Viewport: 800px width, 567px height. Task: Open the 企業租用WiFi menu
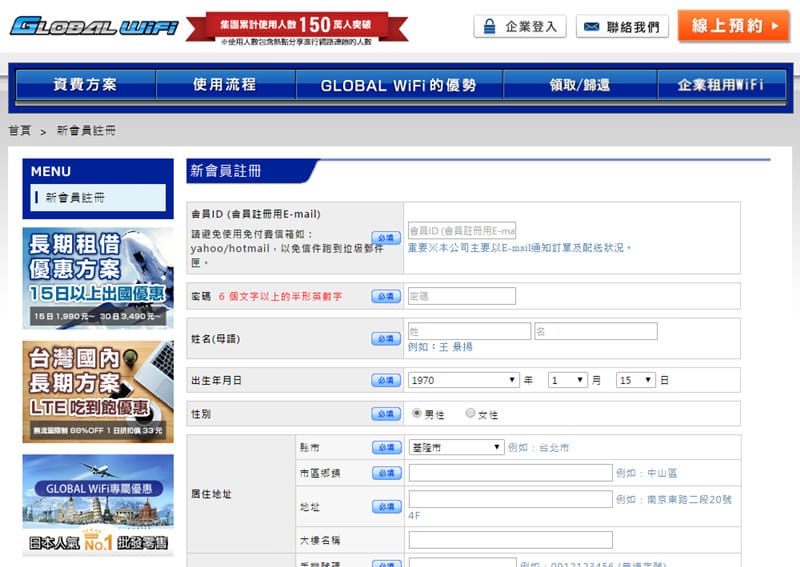(721, 85)
